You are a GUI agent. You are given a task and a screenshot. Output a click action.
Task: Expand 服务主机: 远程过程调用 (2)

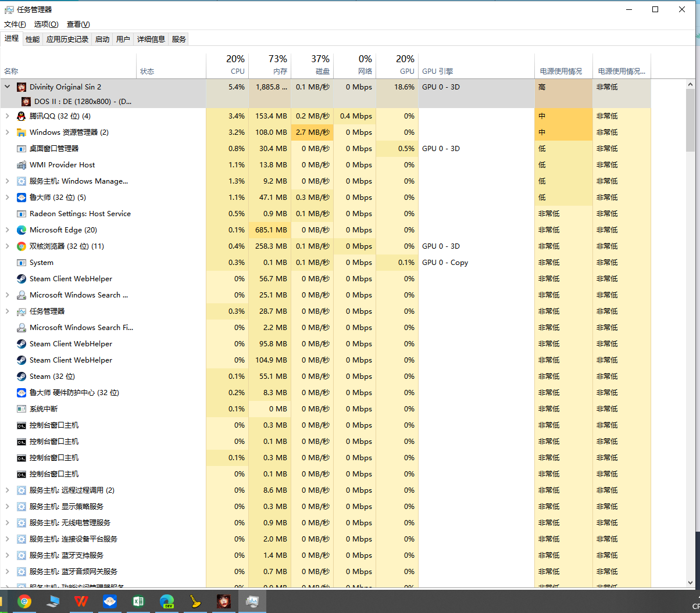click(x=8, y=490)
